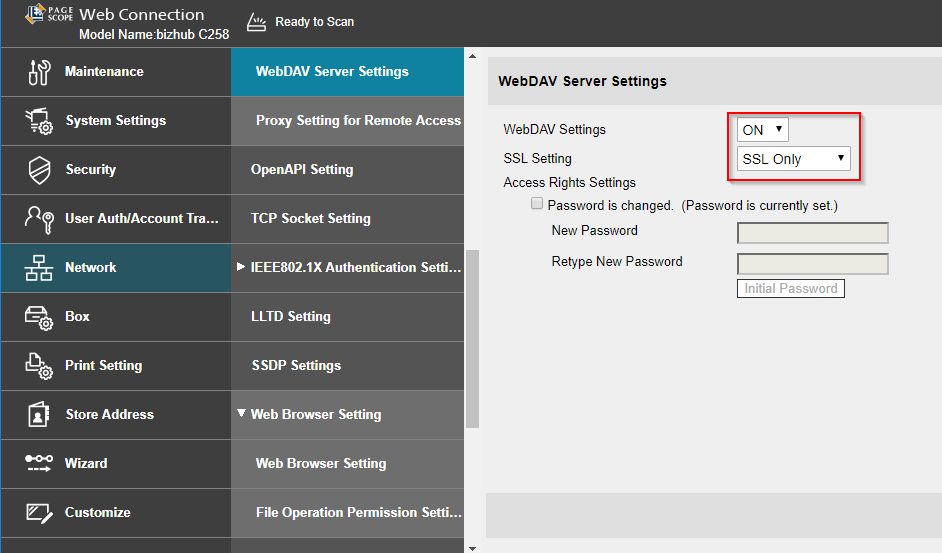942x553 pixels.
Task: Open the TCP Socket Setting menu item
Action: [x=310, y=218]
